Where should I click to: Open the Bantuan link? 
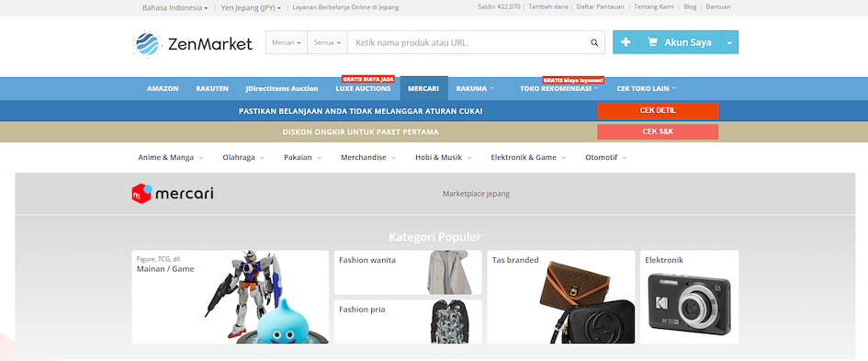tap(718, 7)
